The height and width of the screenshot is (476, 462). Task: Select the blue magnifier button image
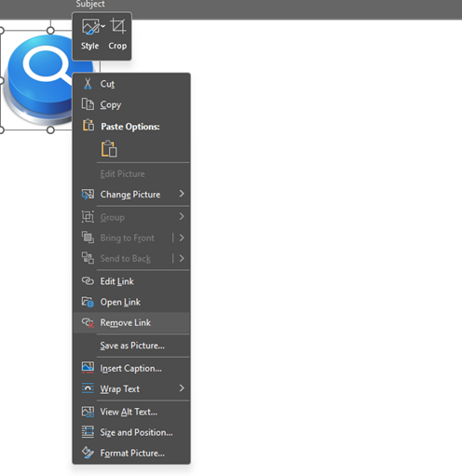tap(40, 80)
